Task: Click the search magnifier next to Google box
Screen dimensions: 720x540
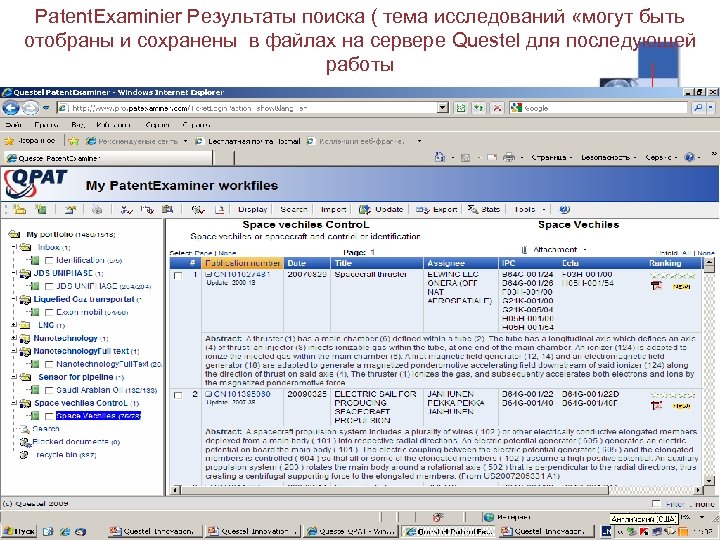Action: [x=698, y=108]
